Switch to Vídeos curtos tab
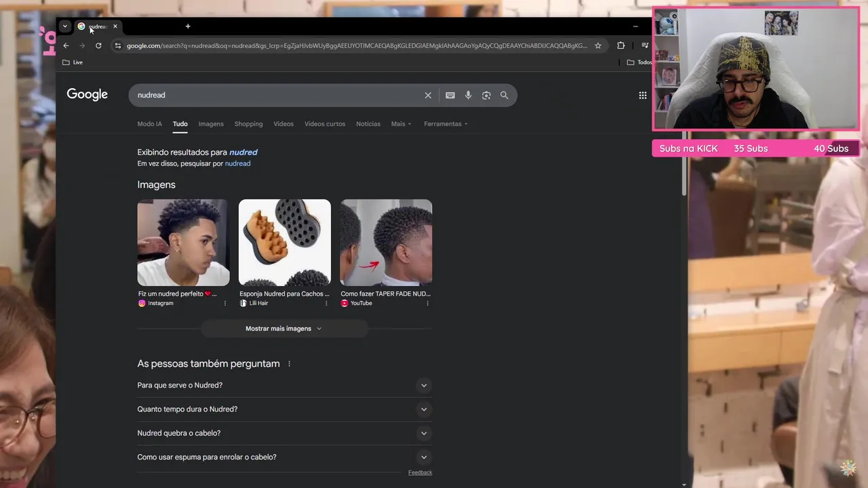Screen dimensions: 868x488 click(325, 124)
